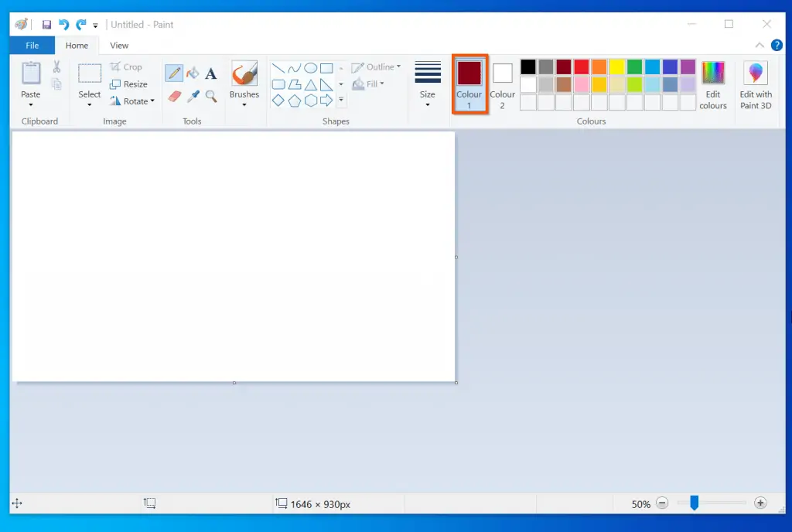Screen dimensions: 792x532
Task: Switch to the View tab
Action: [x=119, y=45]
